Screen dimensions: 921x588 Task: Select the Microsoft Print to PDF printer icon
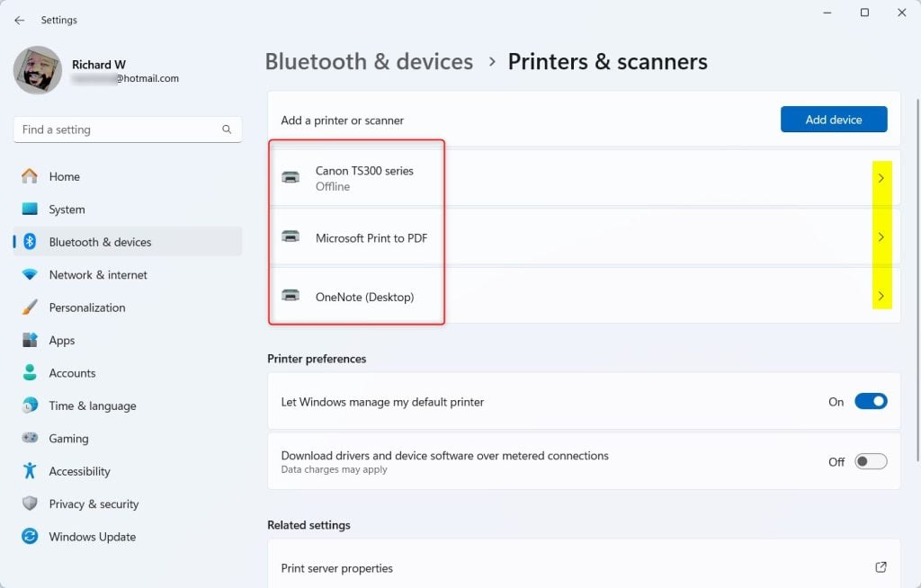point(291,236)
